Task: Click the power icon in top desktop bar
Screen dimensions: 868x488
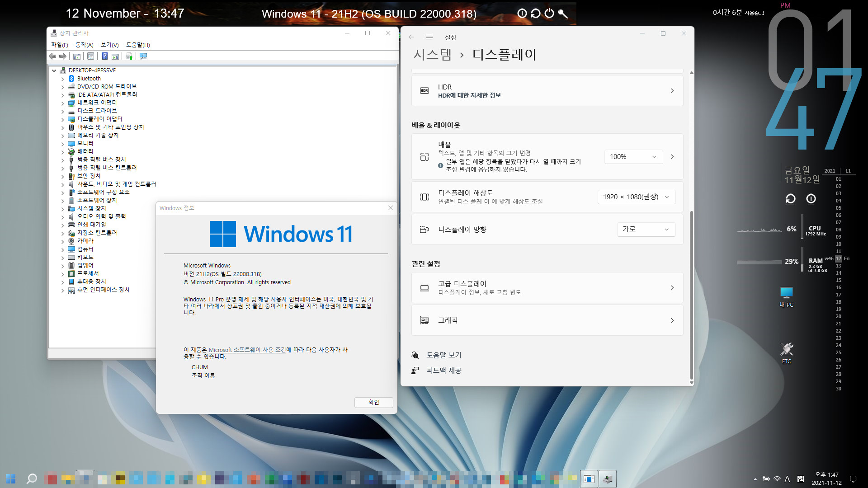Action: tap(549, 14)
